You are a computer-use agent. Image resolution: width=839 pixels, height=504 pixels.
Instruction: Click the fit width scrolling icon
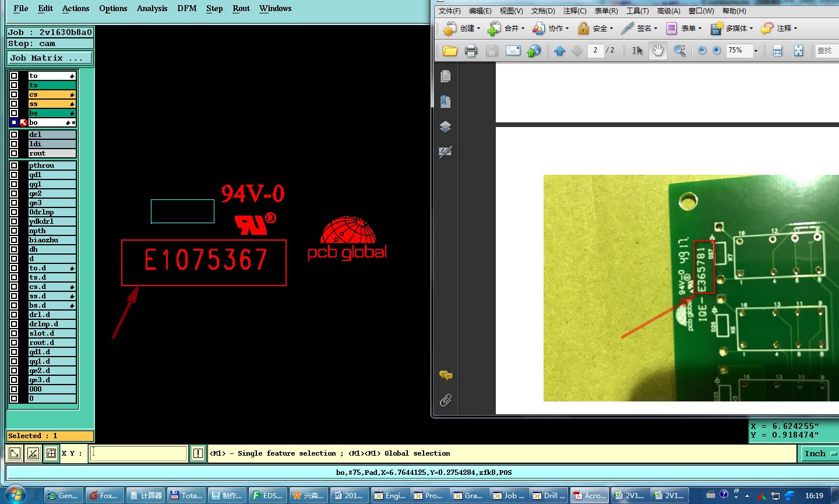pos(777,51)
